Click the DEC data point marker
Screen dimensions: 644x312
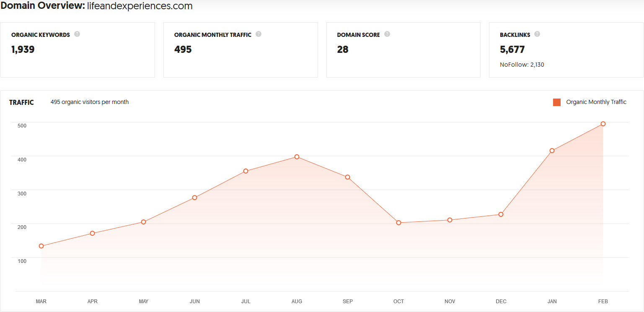(x=501, y=214)
